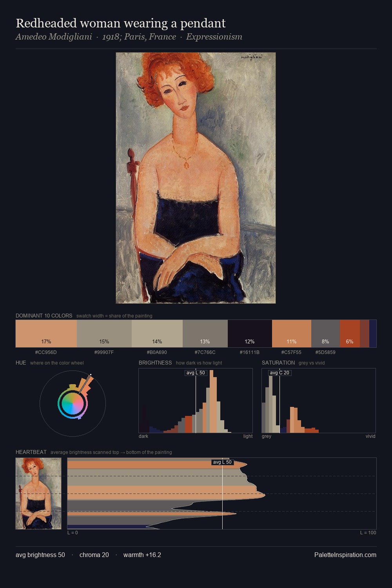
Task: Click hex code '#B0A690' label
Action: tap(157, 352)
